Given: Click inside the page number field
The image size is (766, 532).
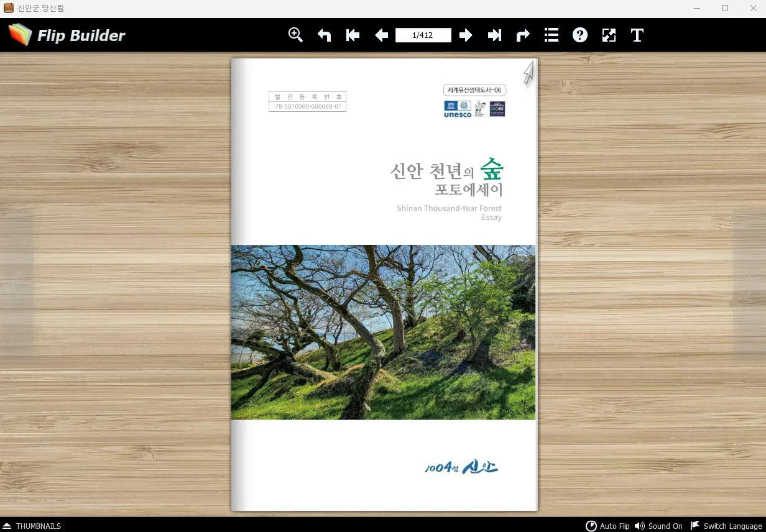Looking at the screenshot, I should pyautogui.click(x=423, y=35).
